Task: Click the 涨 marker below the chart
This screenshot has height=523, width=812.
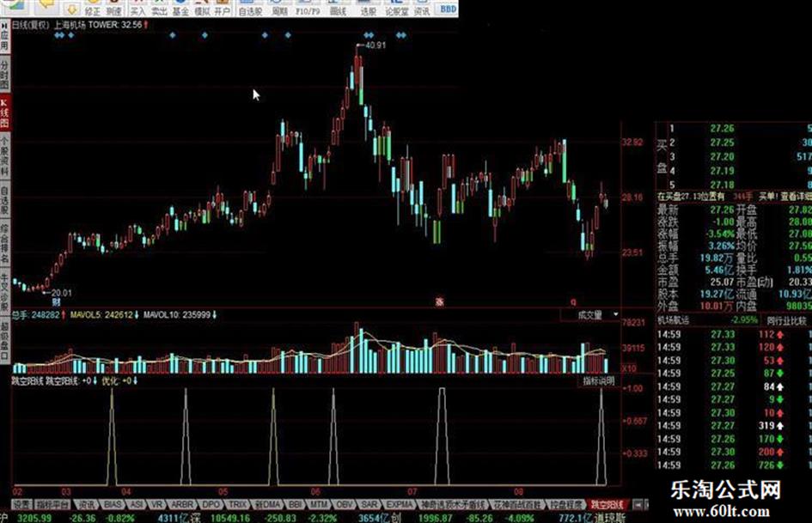Action: (439, 302)
